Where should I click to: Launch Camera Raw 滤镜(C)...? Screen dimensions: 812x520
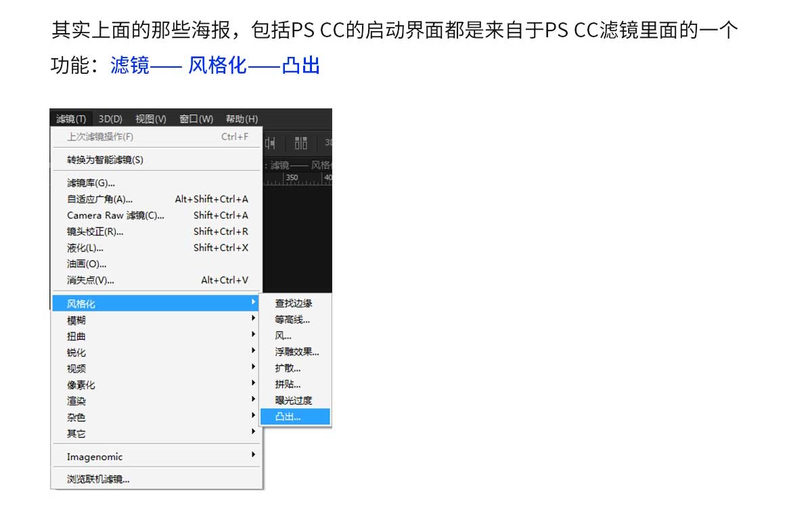pyautogui.click(x=157, y=215)
